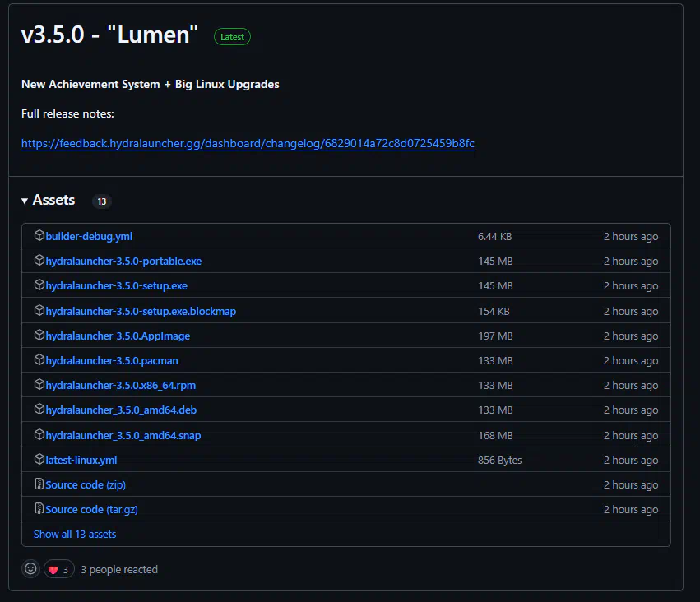Viewport: 700px width, 602px height.
Task: Download hydralauncher_3.5.0_amd64.snap package
Action: pyautogui.click(x=123, y=435)
